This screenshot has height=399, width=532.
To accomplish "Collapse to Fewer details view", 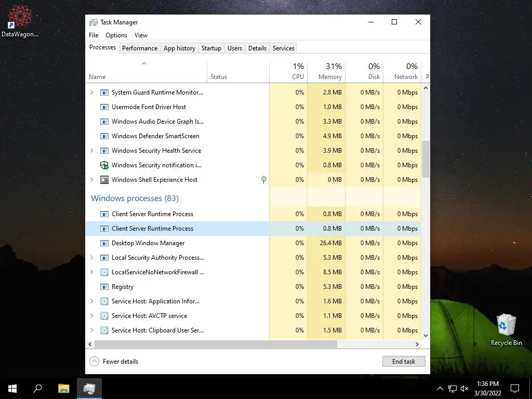I will 114,362.
